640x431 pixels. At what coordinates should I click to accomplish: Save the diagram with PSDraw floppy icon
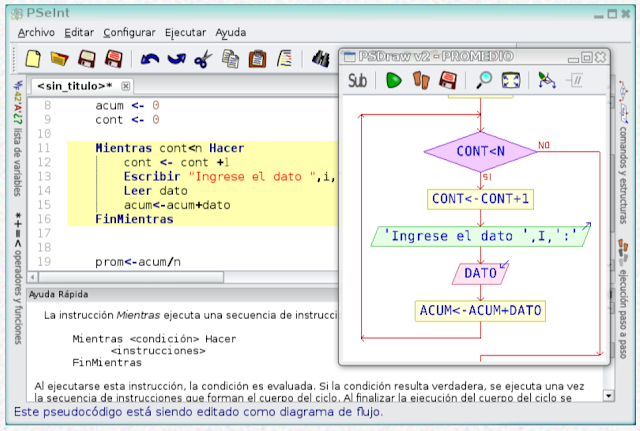click(x=448, y=80)
